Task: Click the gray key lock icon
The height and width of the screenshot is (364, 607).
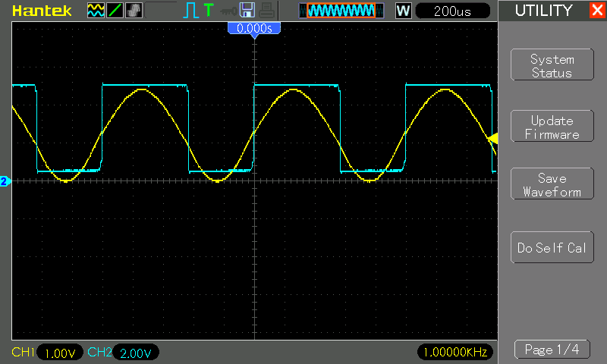Action: pyautogui.click(x=228, y=11)
